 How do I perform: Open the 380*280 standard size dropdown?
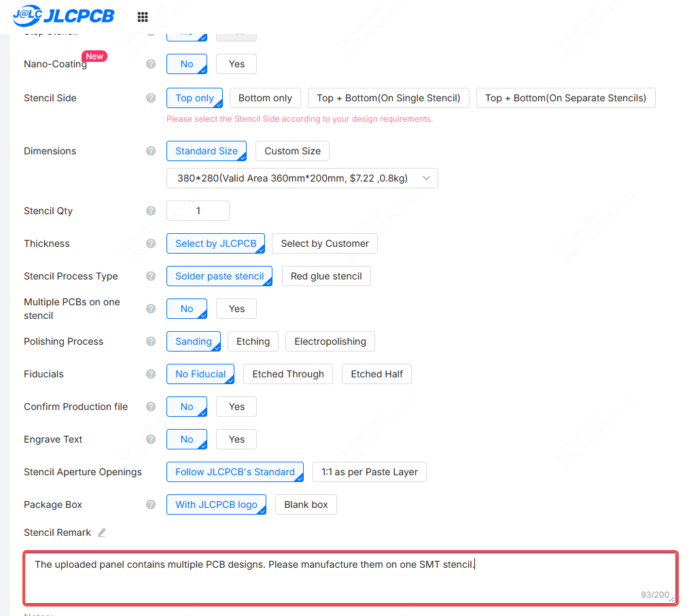302,178
